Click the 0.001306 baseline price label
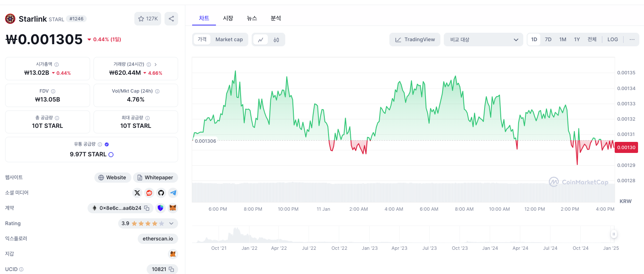This screenshot has height=274, width=644. tap(205, 141)
